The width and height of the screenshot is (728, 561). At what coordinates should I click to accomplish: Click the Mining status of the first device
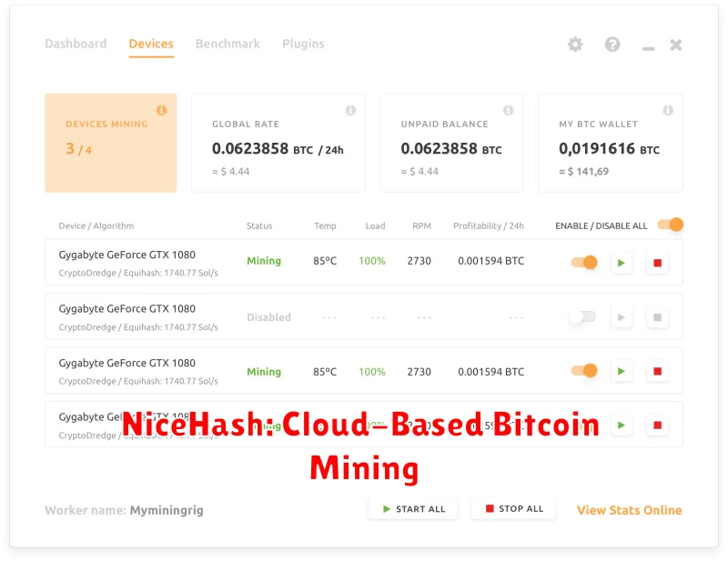coord(264,261)
